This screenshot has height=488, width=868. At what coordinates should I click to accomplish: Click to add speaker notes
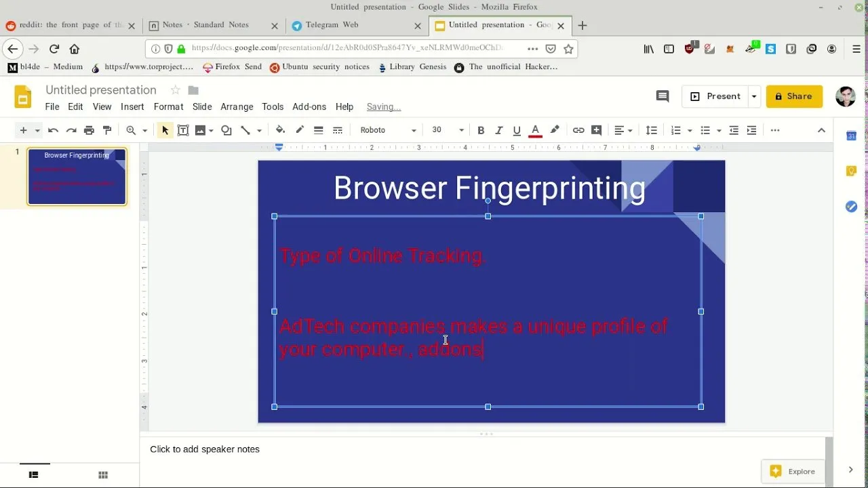(x=205, y=449)
